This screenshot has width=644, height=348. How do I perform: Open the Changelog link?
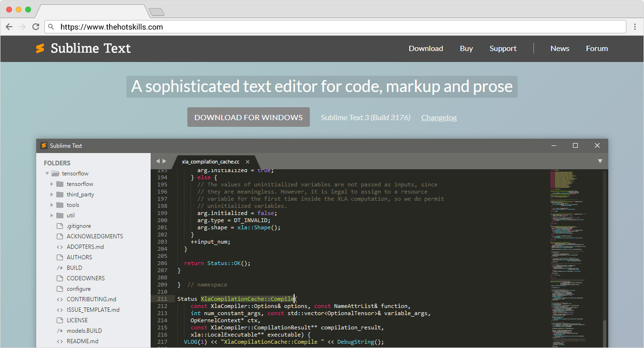pos(439,117)
